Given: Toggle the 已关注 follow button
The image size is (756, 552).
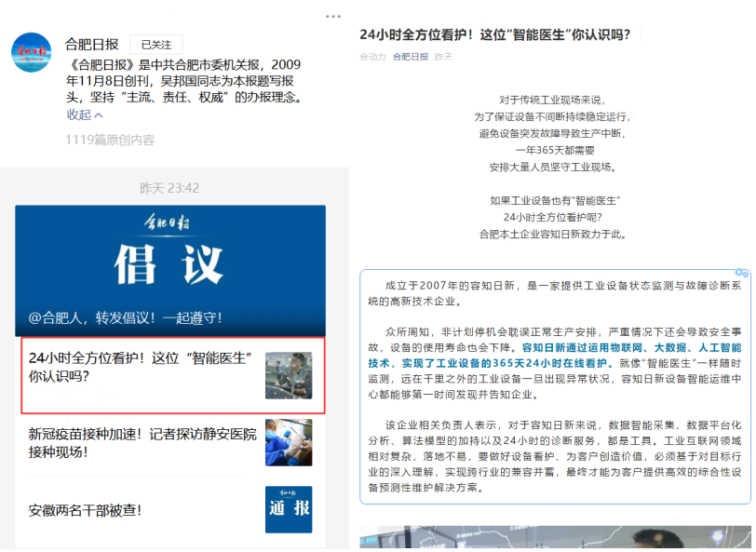Looking at the screenshot, I should (155, 44).
